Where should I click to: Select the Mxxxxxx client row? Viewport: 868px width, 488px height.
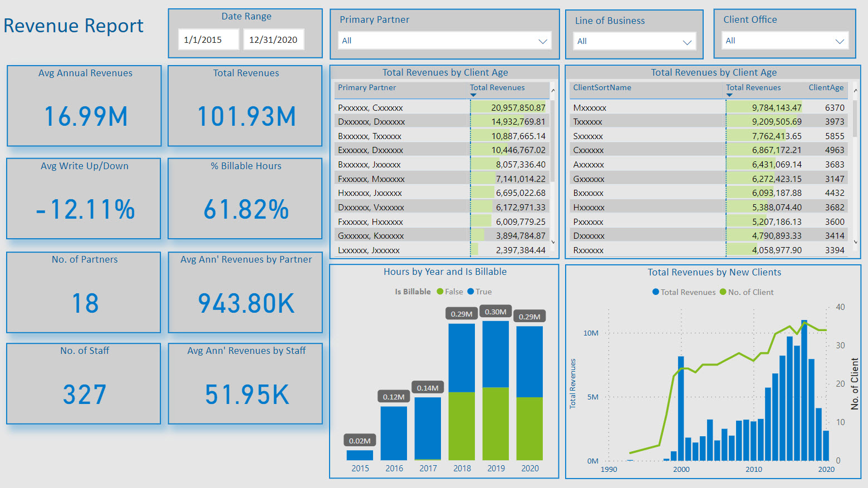click(x=590, y=108)
